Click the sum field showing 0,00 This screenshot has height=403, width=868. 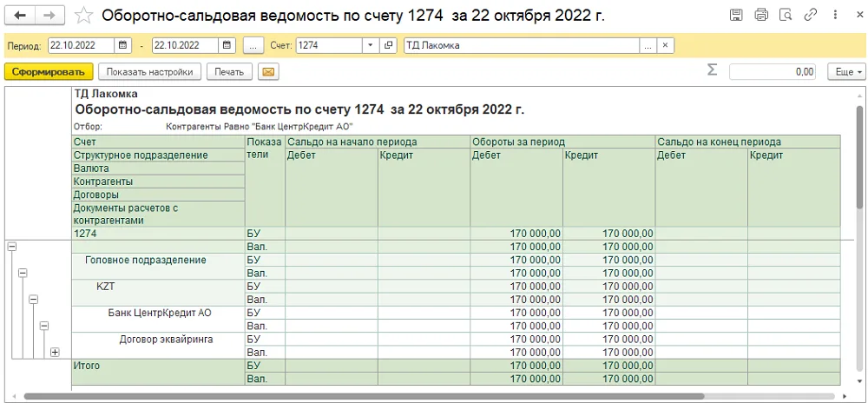tap(773, 71)
